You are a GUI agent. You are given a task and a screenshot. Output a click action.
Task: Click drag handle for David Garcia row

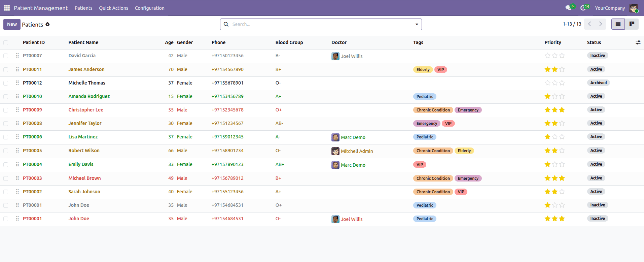pyautogui.click(x=17, y=56)
